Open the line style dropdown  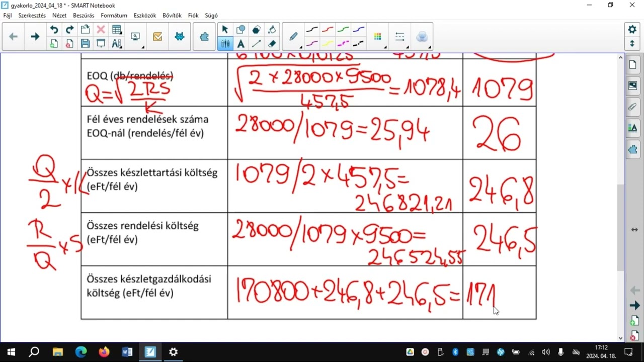(400, 37)
